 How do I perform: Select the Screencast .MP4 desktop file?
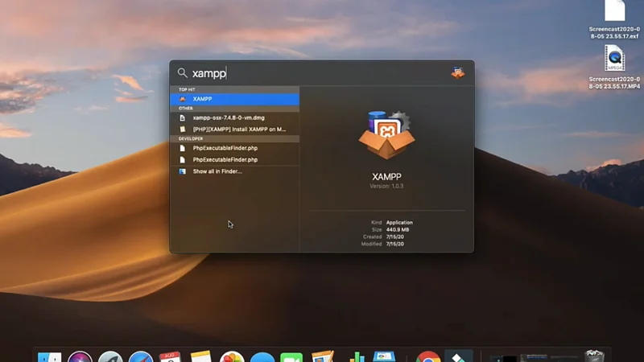(615, 66)
